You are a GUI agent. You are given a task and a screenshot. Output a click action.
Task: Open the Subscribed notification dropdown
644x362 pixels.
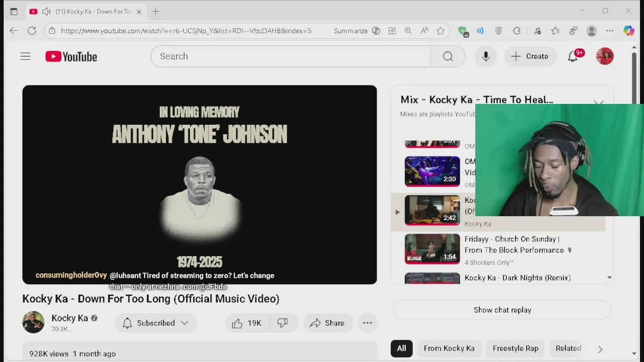point(155,323)
